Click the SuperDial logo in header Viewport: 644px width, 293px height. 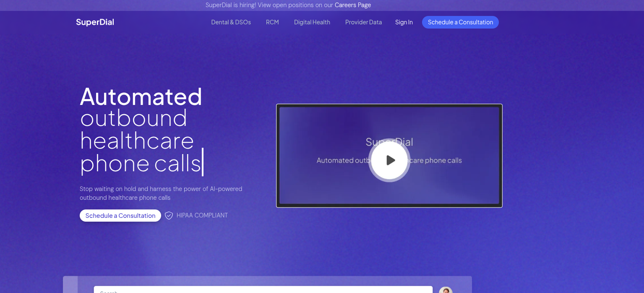[95, 22]
